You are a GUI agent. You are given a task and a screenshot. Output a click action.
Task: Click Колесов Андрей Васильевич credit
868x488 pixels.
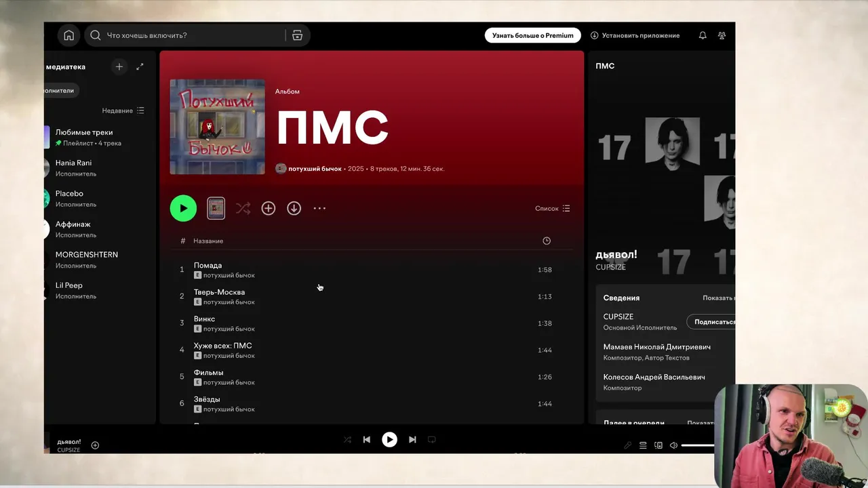click(654, 377)
